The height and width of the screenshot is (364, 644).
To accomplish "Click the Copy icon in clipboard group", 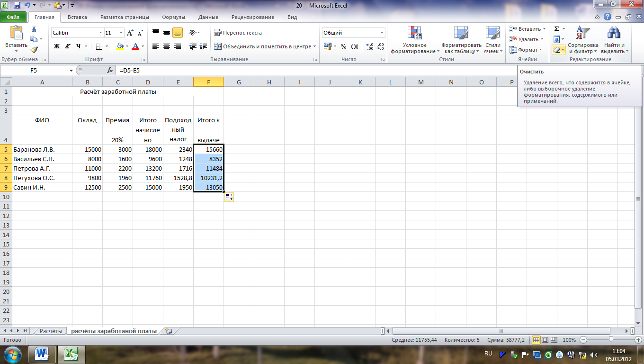I will [x=34, y=39].
